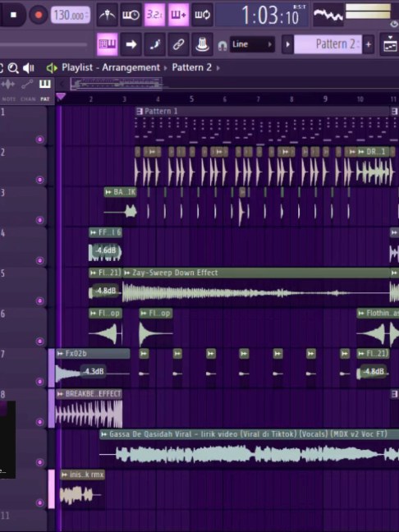
Task: Open the Pattern 2 selector
Action: [x=328, y=44]
